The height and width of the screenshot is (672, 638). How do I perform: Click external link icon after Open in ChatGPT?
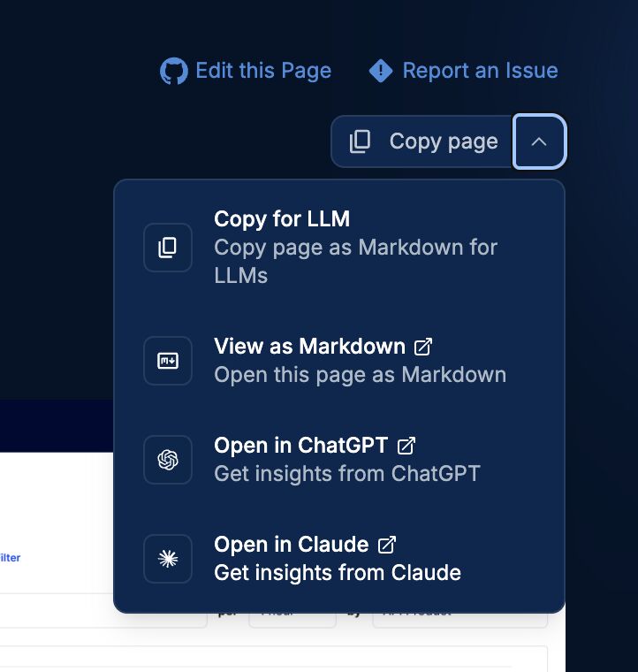(406, 446)
